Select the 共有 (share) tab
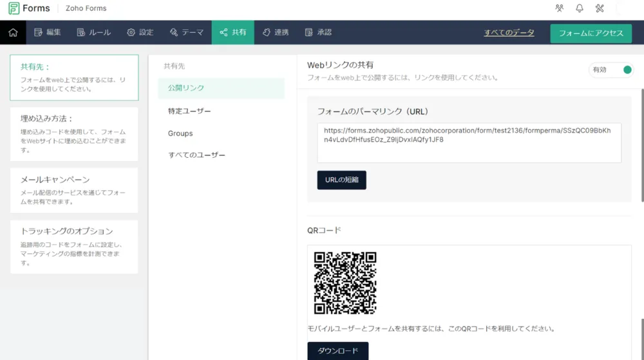This screenshot has width=644, height=360. pyautogui.click(x=233, y=32)
